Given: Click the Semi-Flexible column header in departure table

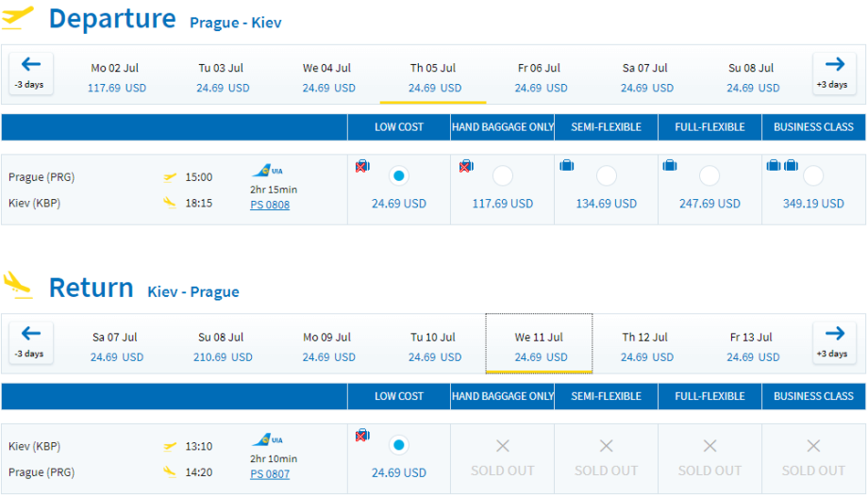Looking at the screenshot, I should tap(606, 127).
